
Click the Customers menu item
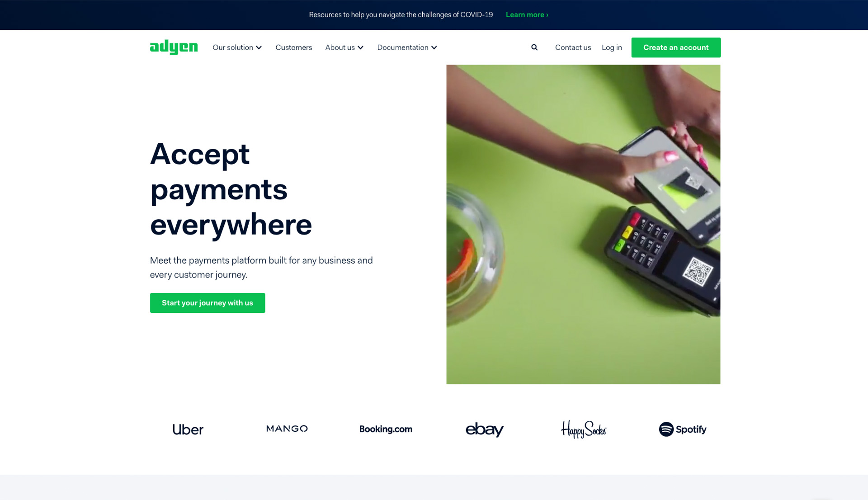click(x=293, y=47)
